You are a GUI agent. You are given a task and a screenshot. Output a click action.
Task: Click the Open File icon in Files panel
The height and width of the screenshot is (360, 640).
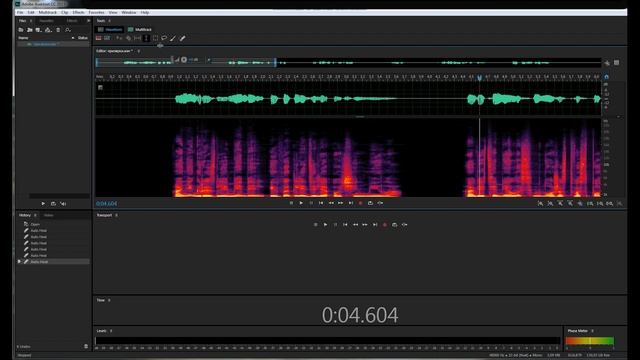pos(21,30)
